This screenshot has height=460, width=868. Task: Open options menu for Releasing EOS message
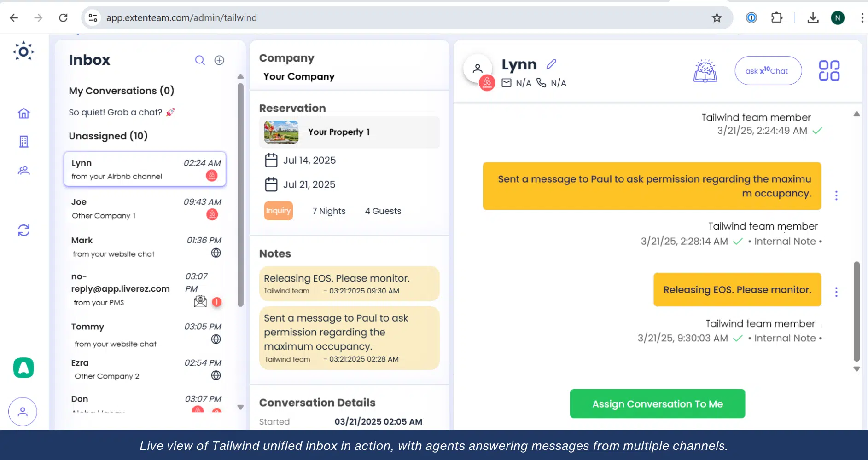coord(836,292)
